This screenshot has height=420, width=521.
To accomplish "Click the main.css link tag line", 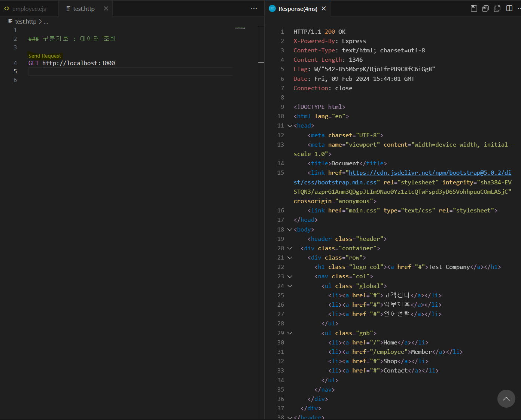I will click(x=402, y=211).
